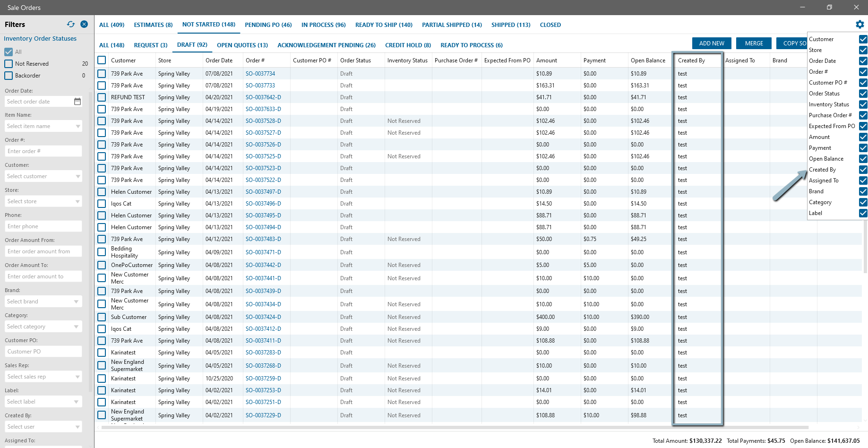Click the refresh filters icon
The image size is (868, 448).
click(x=71, y=24)
